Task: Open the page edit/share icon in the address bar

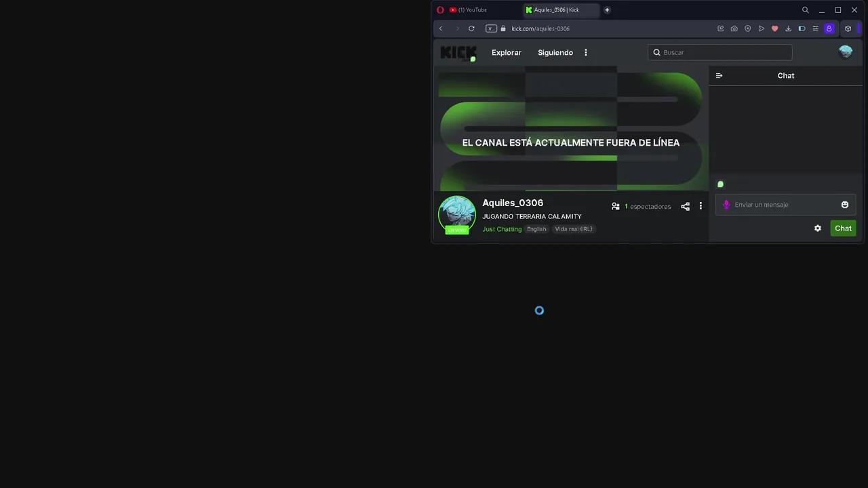Action: click(721, 28)
